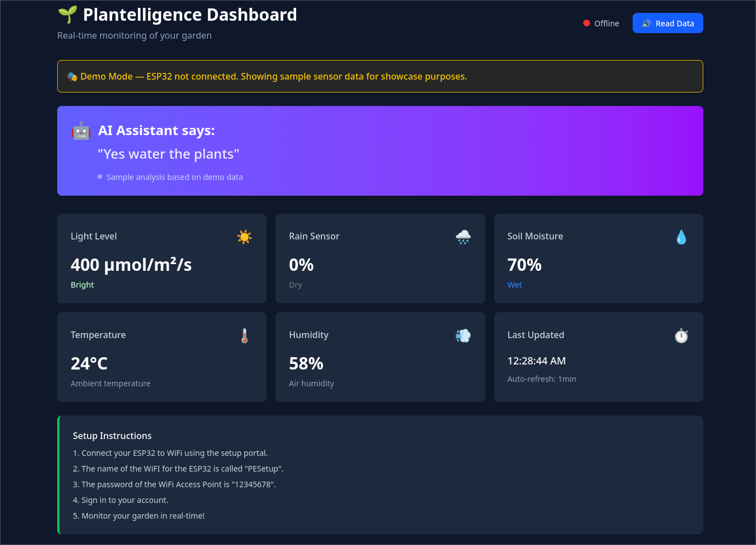This screenshot has width=756, height=545.
Task: Click the Offline status label
Action: pos(607,24)
